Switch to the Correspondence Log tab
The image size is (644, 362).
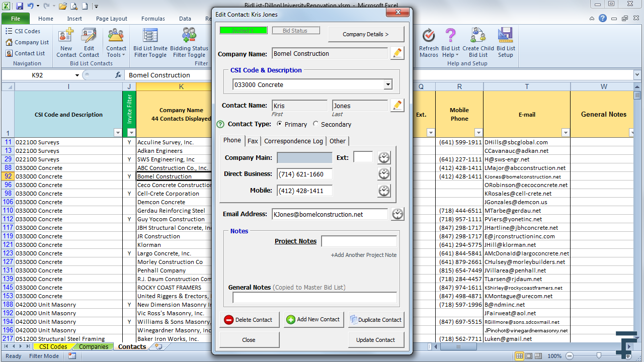(x=294, y=141)
